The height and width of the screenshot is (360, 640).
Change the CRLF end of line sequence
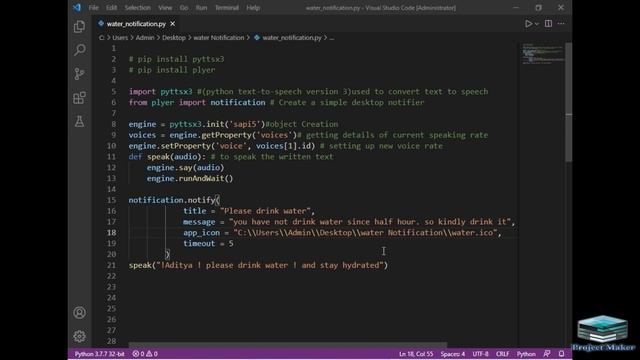click(502, 354)
